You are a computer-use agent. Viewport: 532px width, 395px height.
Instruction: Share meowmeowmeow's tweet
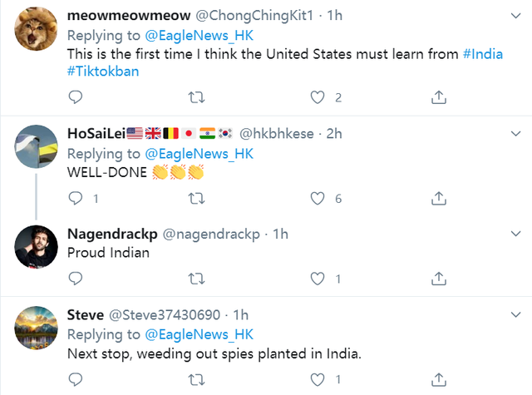(x=438, y=97)
